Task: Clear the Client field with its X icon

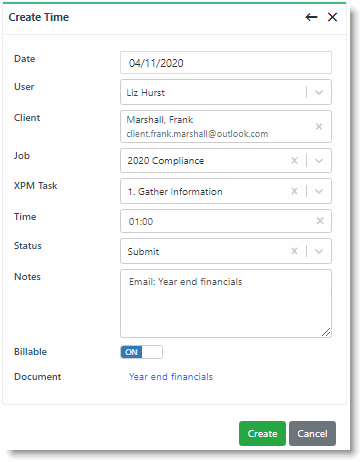Action: point(319,126)
